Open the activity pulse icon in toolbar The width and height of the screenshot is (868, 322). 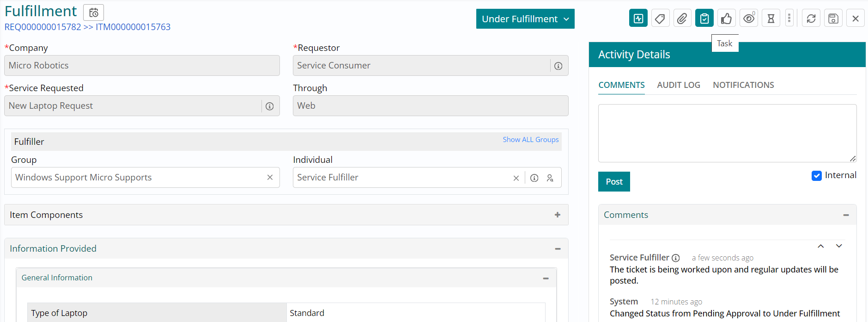[x=638, y=19]
